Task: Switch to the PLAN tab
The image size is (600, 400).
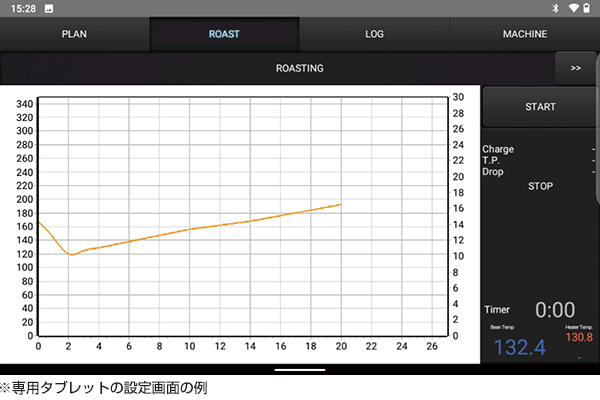Action: click(x=75, y=34)
